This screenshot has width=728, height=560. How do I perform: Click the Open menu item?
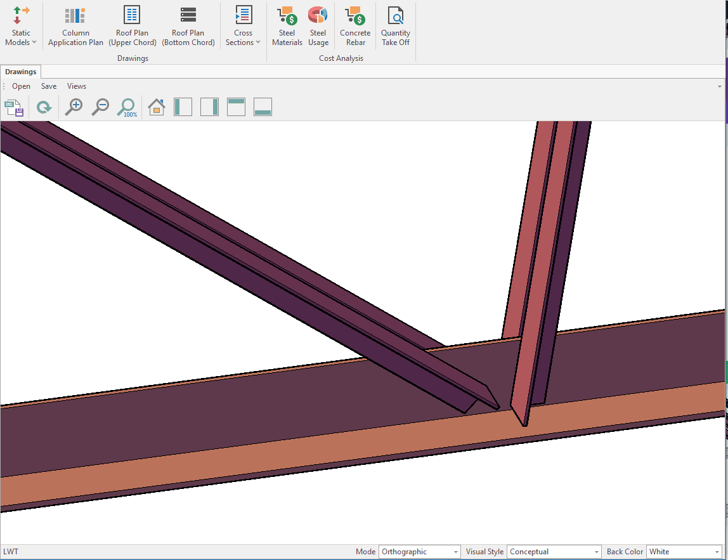pos(21,86)
